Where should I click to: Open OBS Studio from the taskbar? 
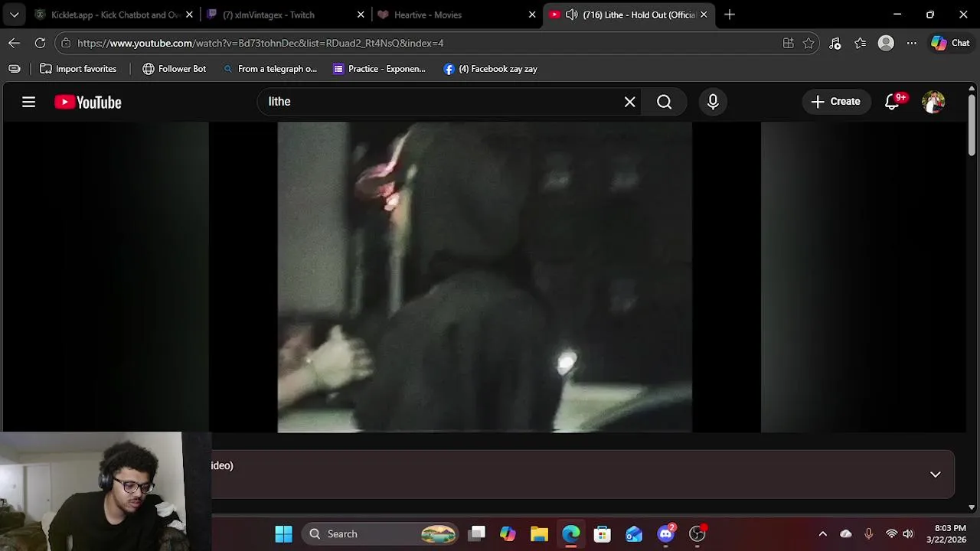pos(697,534)
